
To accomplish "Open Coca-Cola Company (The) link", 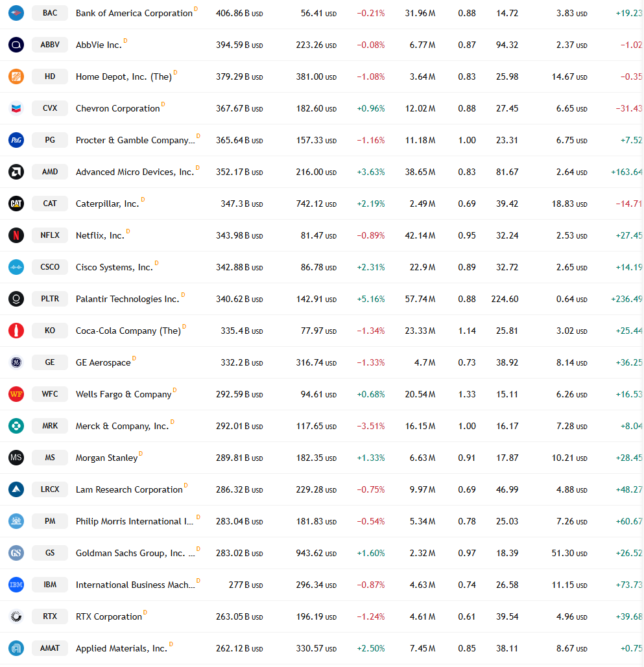I will click(128, 331).
